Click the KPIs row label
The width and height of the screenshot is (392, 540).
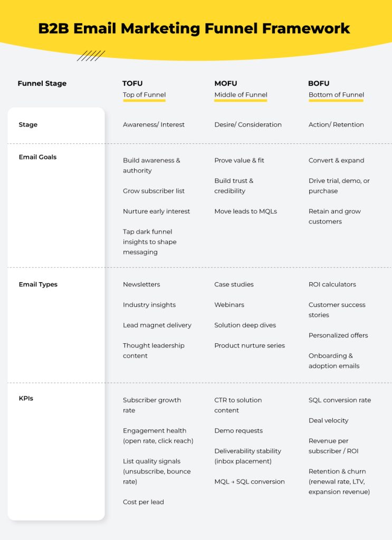[x=26, y=398]
